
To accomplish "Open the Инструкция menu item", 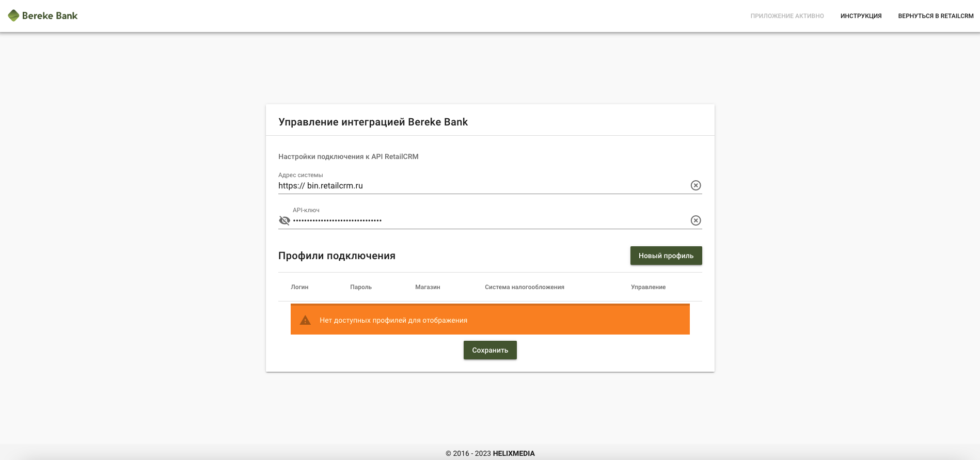I will click(861, 16).
